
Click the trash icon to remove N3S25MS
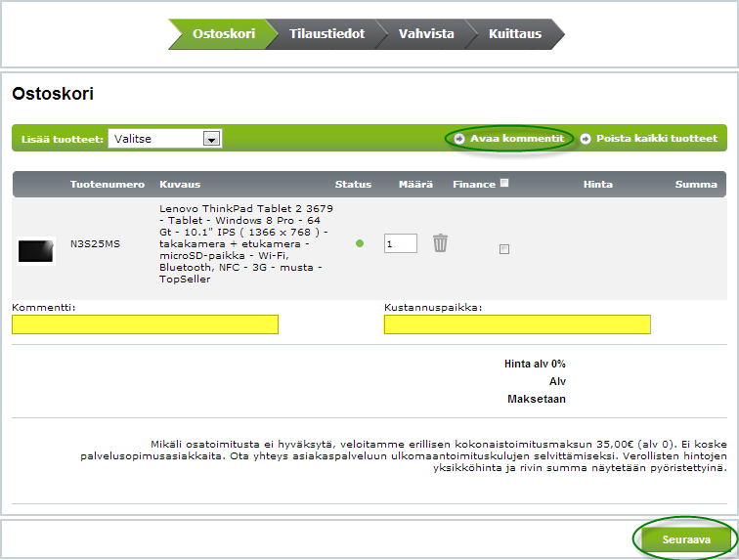[440, 243]
